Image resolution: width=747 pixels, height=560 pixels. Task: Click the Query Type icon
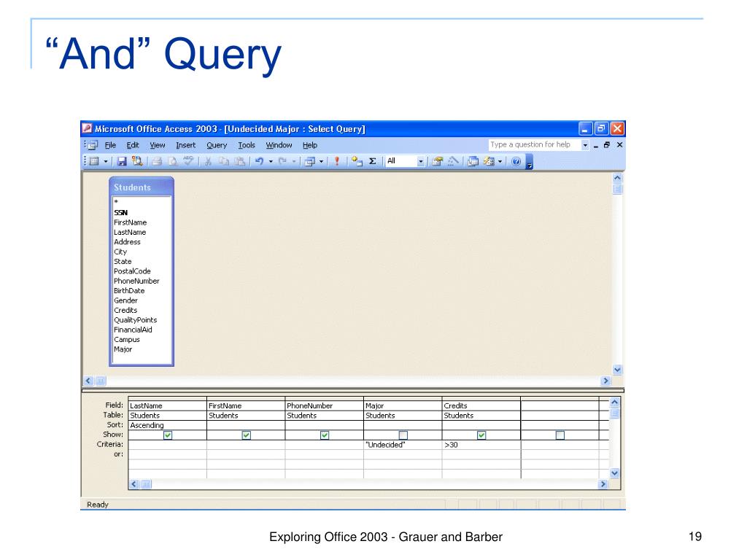coord(310,161)
